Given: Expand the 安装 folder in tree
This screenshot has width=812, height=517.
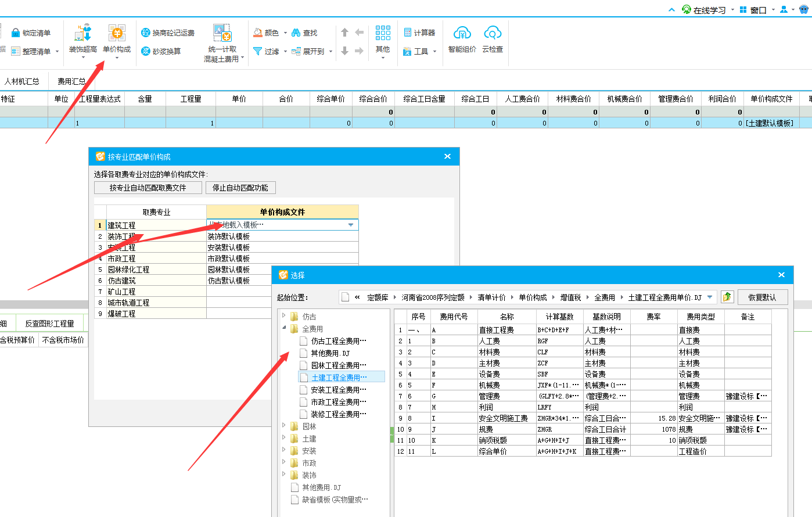Looking at the screenshot, I should 284,450.
